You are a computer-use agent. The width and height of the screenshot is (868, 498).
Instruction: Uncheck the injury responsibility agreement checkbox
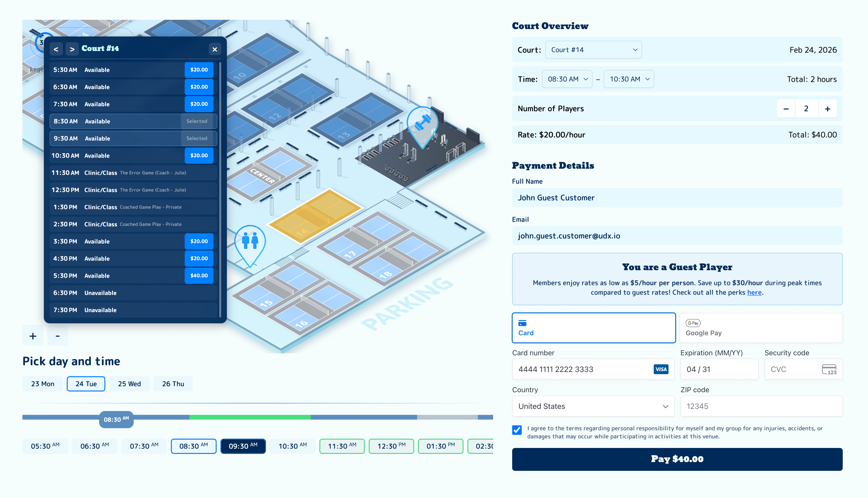pyautogui.click(x=516, y=430)
